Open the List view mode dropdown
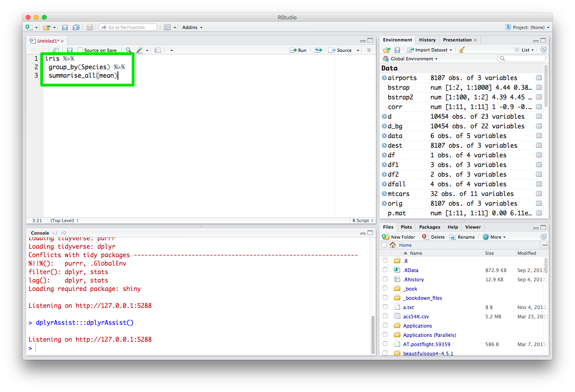 point(524,50)
